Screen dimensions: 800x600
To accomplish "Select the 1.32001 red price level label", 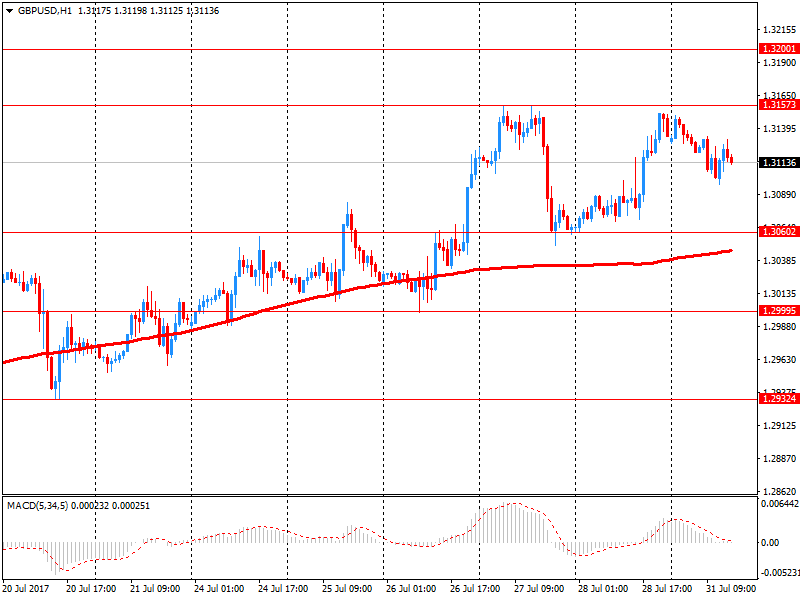I will (779, 49).
